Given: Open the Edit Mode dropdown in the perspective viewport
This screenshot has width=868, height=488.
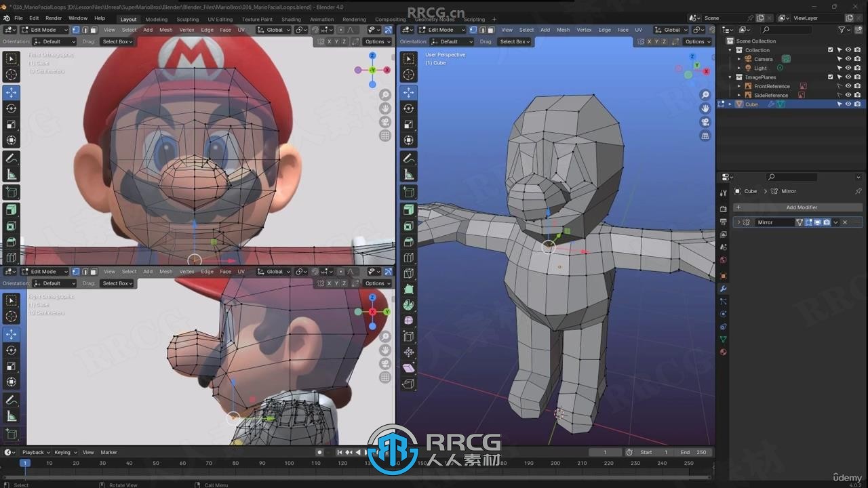Looking at the screenshot, I should click(441, 30).
